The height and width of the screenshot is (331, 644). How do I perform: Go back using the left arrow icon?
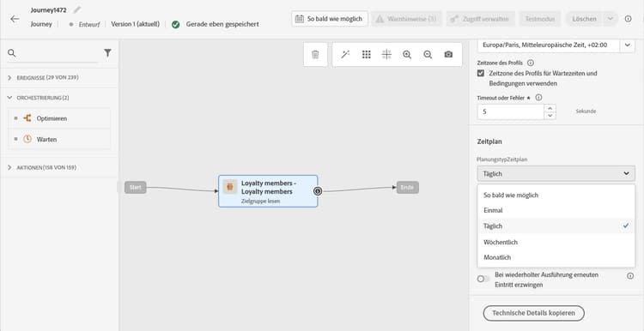click(15, 19)
